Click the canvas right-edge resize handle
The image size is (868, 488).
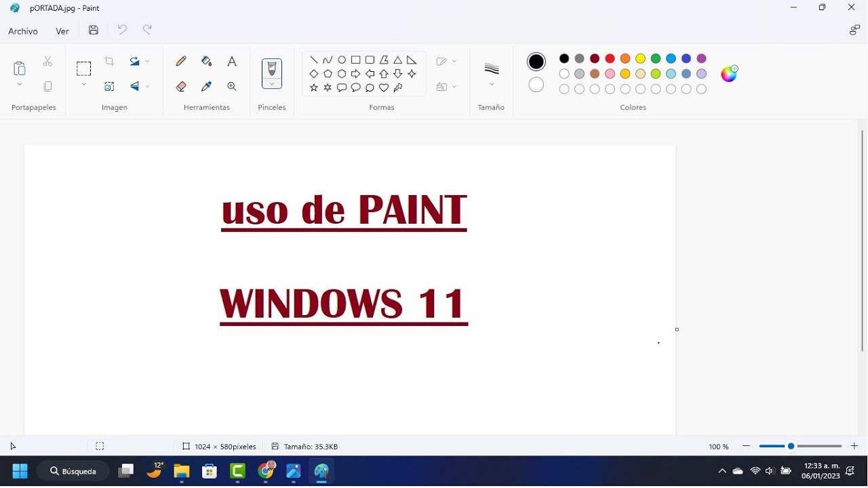677,329
